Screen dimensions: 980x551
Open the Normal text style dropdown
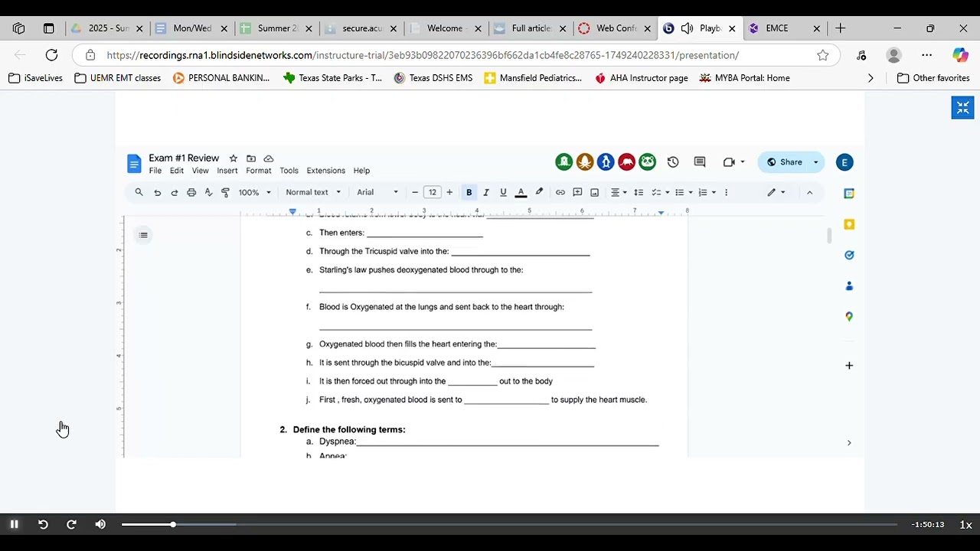click(313, 192)
